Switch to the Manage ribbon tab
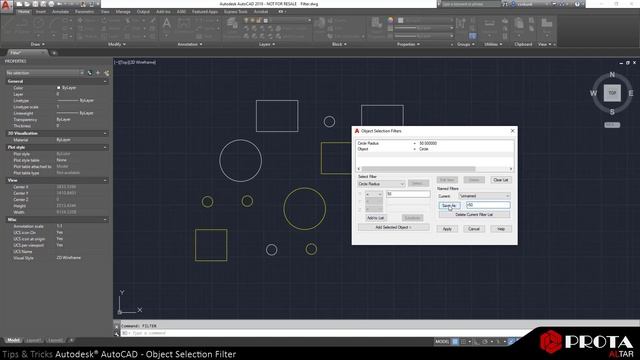 [x=123, y=12]
